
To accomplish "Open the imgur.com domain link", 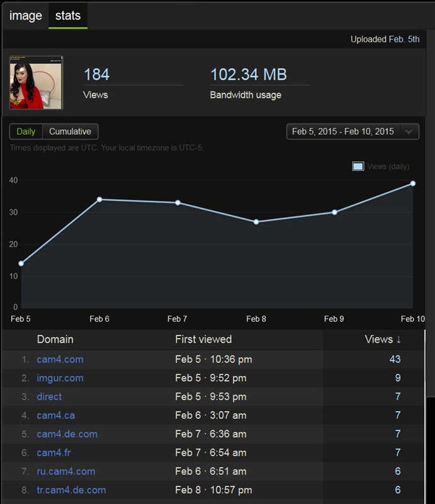I will pos(60,378).
